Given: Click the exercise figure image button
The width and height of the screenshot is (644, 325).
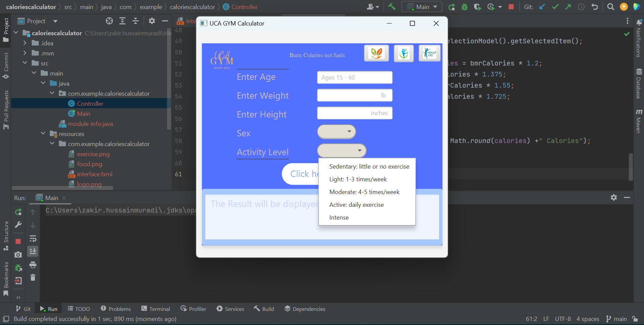Looking at the screenshot, I should click(x=404, y=53).
